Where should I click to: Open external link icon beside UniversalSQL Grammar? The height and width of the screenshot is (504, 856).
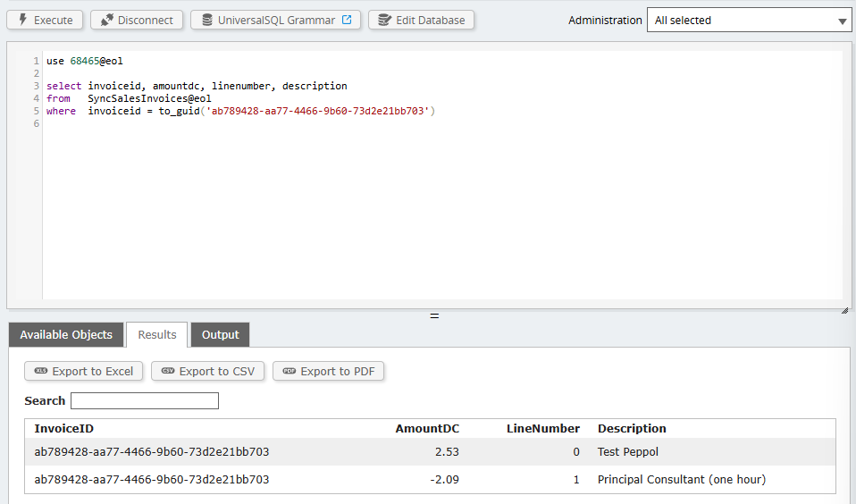point(347,20)
